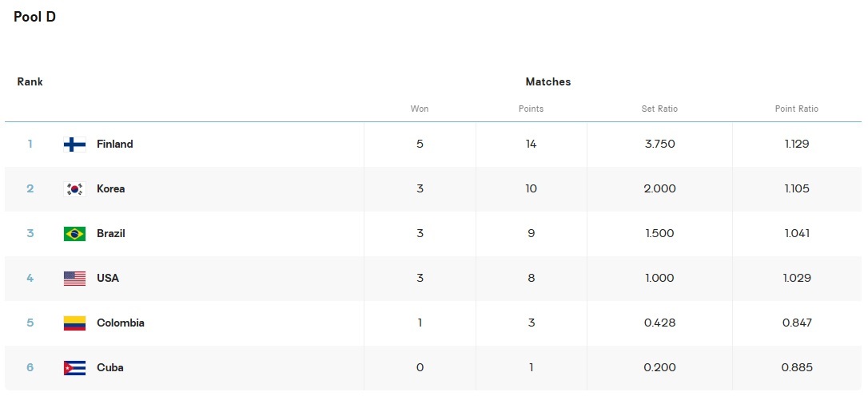
Task: Click the USA flag icon
Action: [74, 279]
